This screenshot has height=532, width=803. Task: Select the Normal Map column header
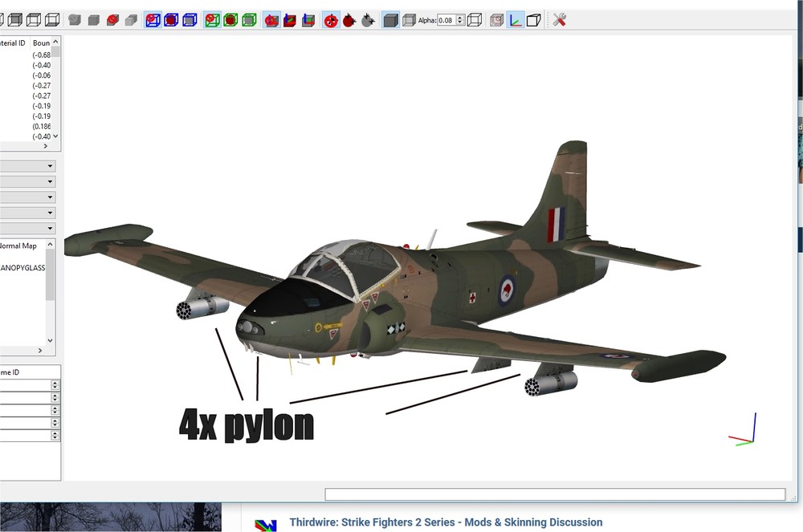(18, 246)
